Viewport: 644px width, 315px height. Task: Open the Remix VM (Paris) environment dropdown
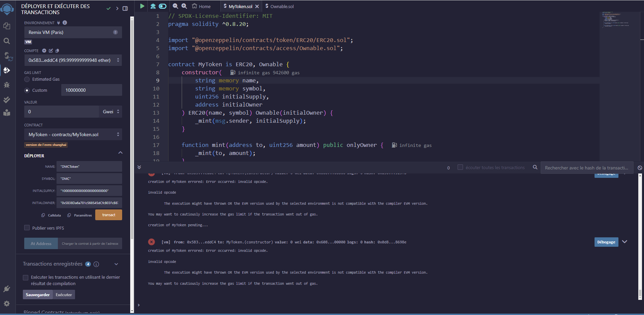(73, 32)
